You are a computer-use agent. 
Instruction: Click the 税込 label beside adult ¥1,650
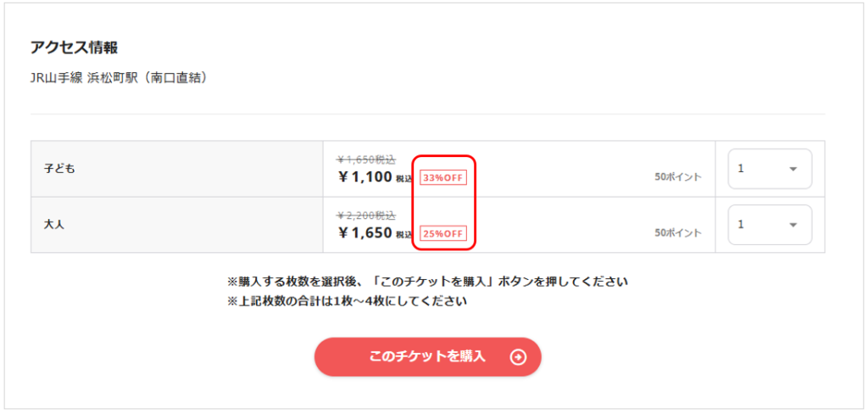(403, 234)
